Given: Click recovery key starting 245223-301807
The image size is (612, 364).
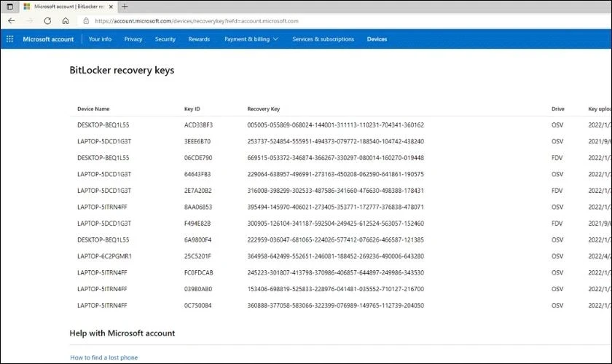Looking at the screenshot, I should [335, 272].
